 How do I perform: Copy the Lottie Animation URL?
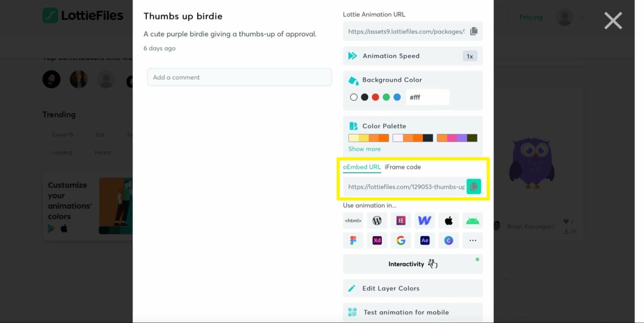click(474, 31)
